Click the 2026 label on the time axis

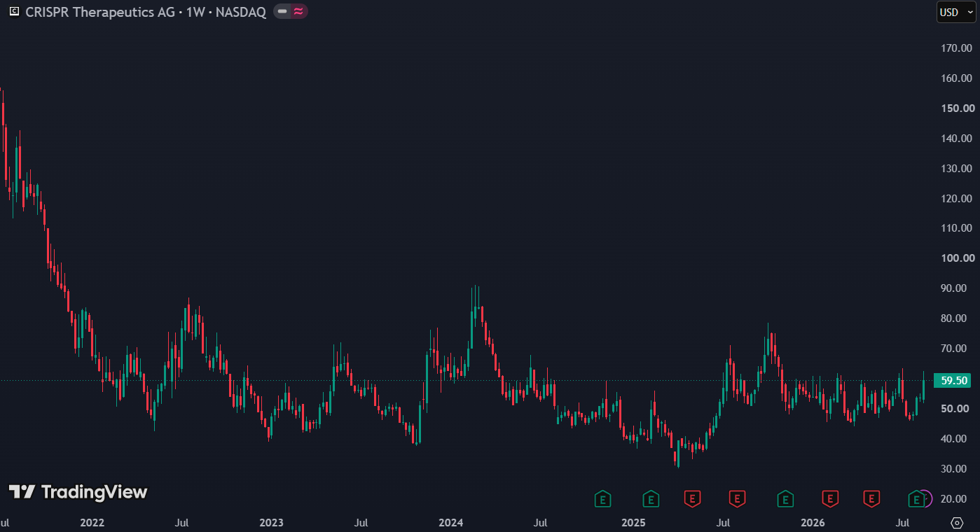pos(813,523)
